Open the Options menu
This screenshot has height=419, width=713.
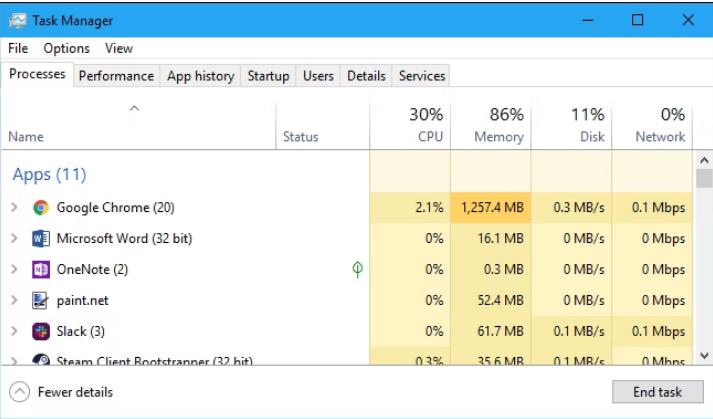pyautogui.click(x=66, y=48)
